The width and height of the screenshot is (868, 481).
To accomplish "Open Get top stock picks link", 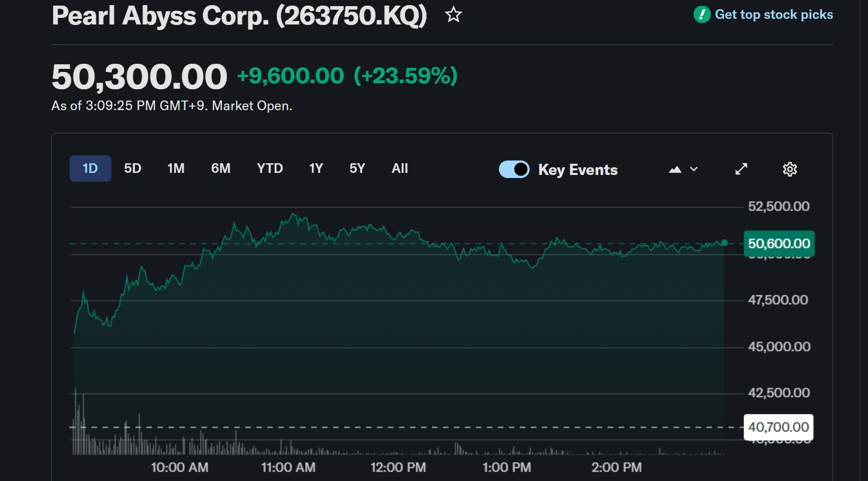I will tap(774, 15).
